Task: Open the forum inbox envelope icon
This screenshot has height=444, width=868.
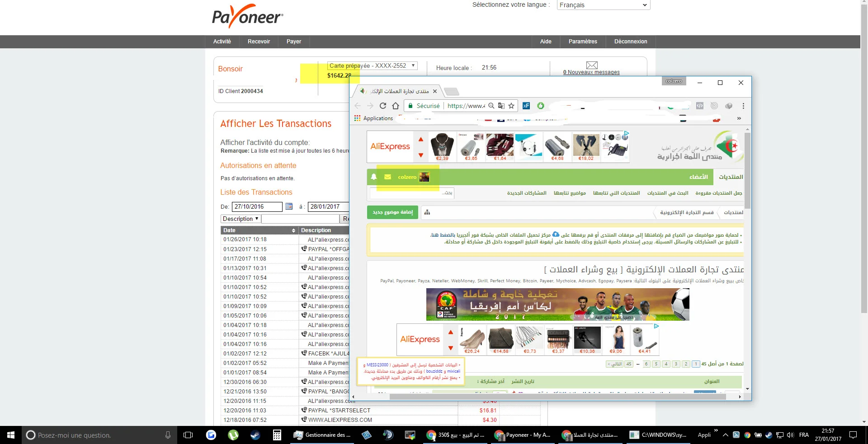Action: click(x=387, y=177)
